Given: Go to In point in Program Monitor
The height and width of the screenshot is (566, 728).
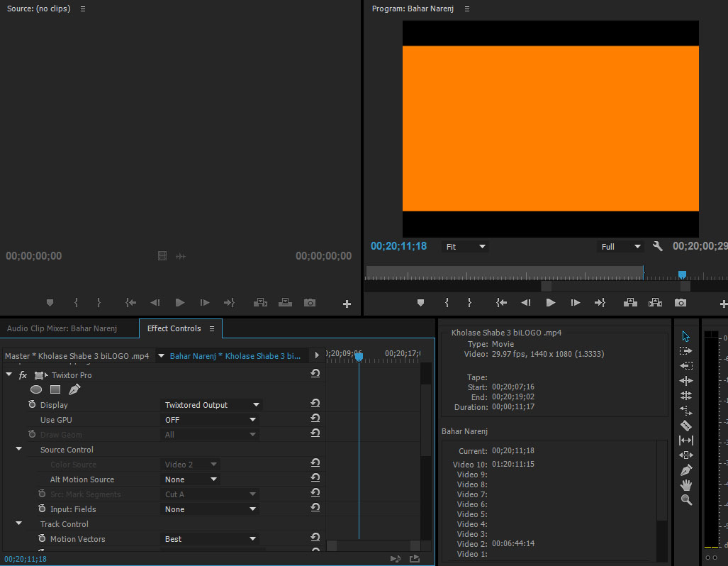Looking at the screenshot, I should pos(501,303).
